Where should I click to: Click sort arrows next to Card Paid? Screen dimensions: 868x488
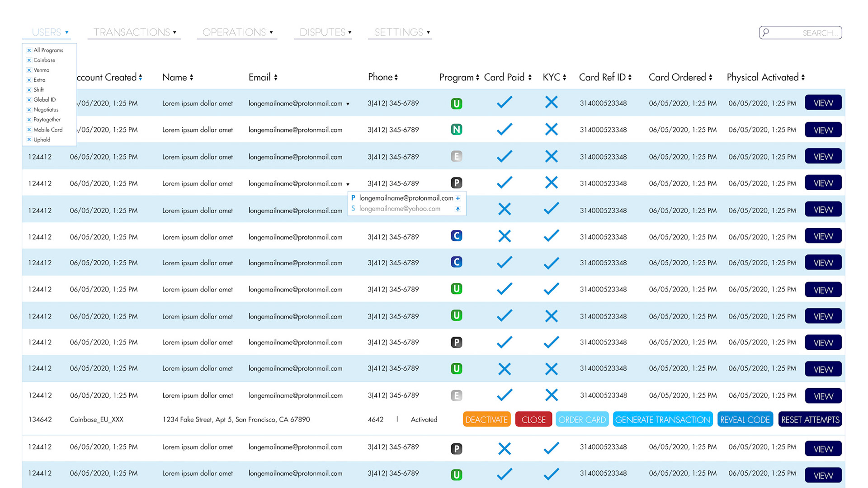pos(530,78)
